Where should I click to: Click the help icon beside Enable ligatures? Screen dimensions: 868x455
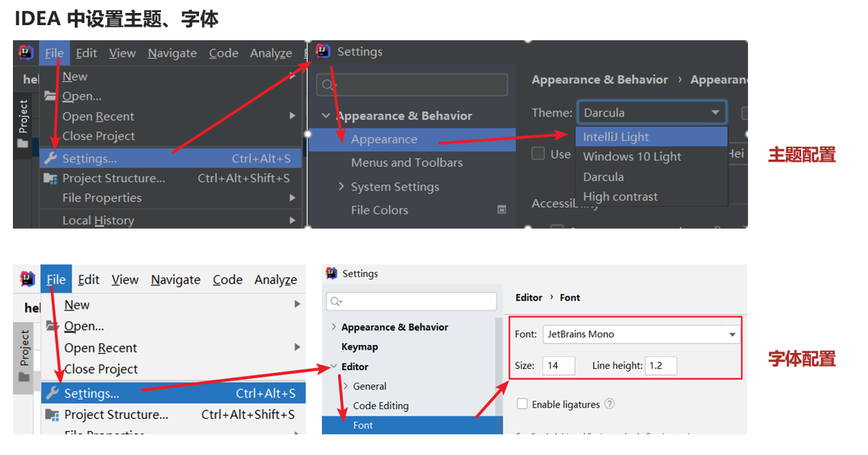pyautogui.click(x=609, y=404)
